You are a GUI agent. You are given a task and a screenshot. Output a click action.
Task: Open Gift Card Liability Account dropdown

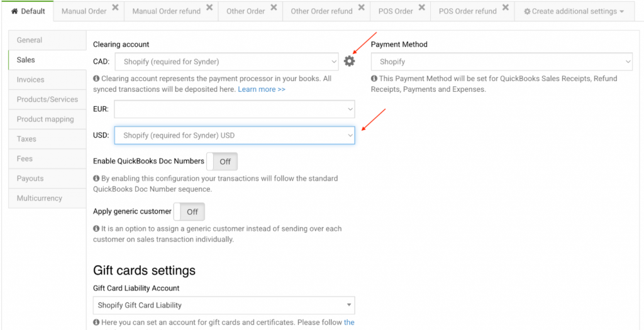[x=224, y=305]
